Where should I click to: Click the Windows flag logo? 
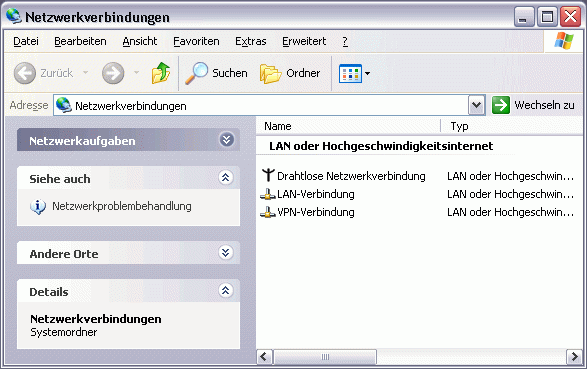pyautogui.click(x=564, y=41)
